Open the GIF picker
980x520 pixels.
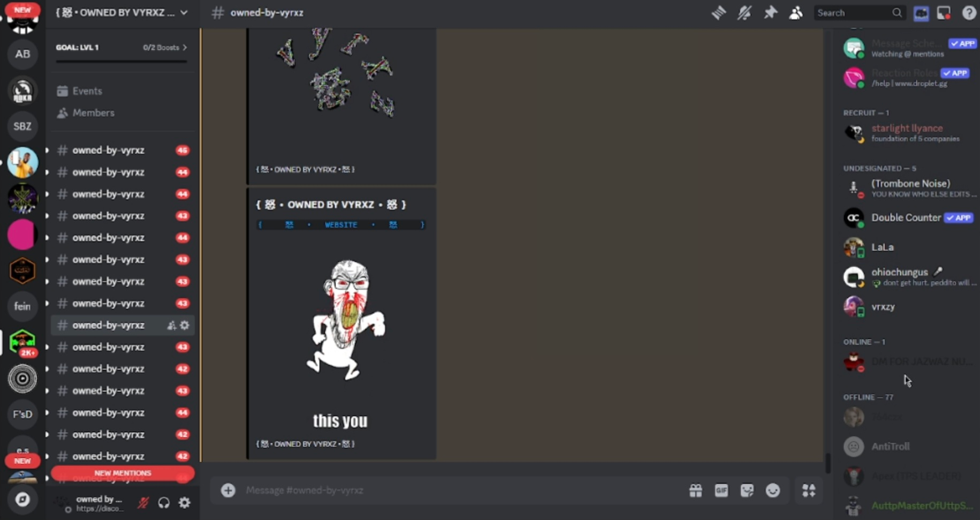tap(721, 490)
